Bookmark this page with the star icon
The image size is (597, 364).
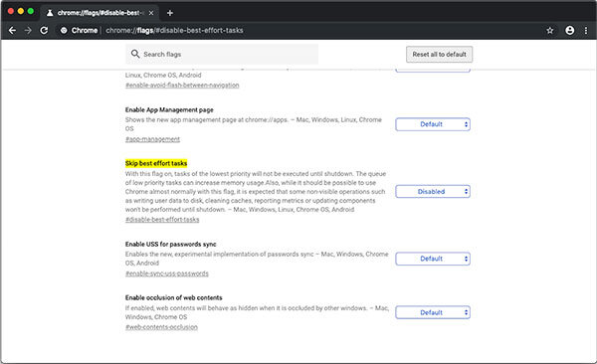click(x=550, y=31)
